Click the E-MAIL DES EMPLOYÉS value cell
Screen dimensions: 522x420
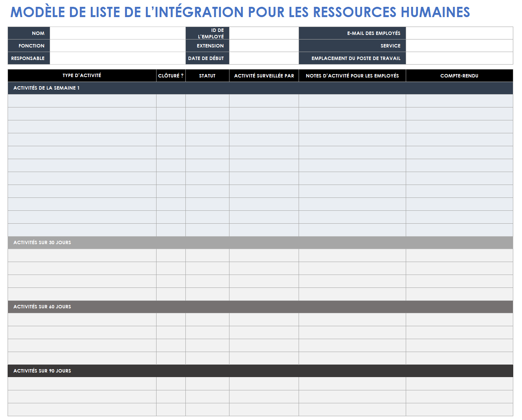(459, 33)
